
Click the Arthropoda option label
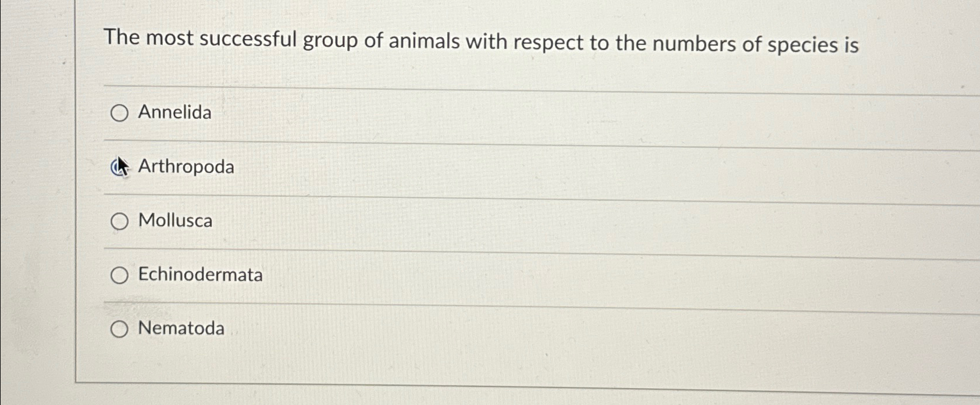[186, 168]
